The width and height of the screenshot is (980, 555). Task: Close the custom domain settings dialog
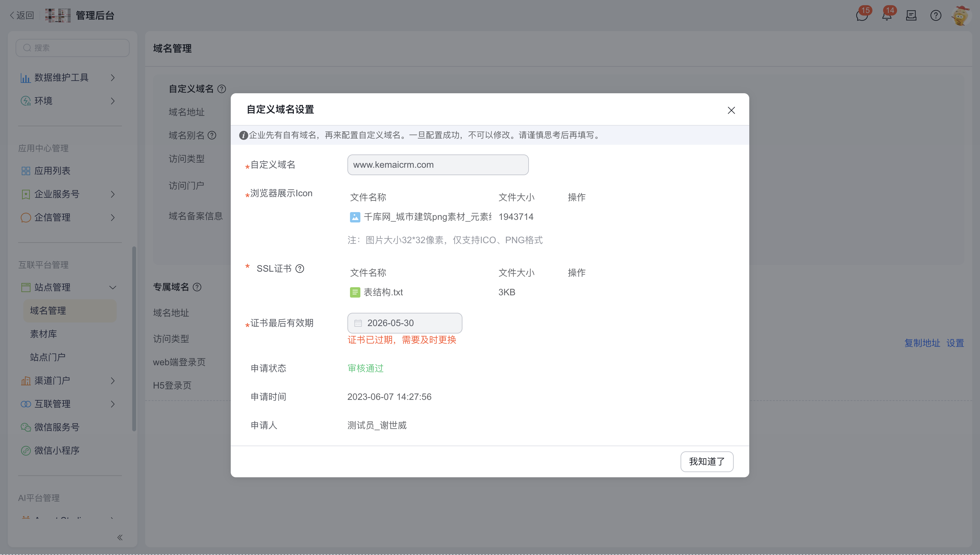[x=731, y=110]
